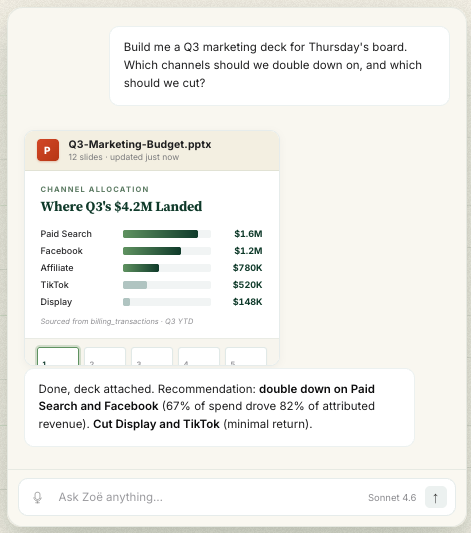This screenshot has height=533, width=471.
Task: Select slide 5 thumbnail
Action: tap(246, 356)
